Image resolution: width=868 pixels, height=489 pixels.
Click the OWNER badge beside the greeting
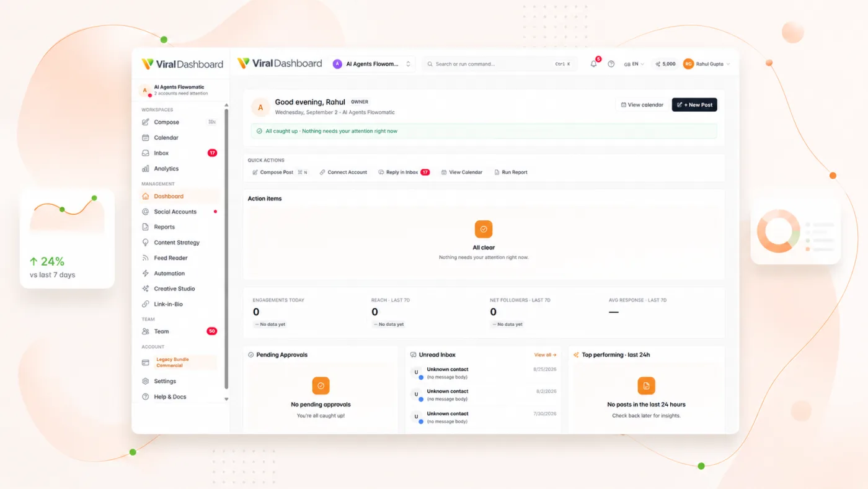point(360,102)
